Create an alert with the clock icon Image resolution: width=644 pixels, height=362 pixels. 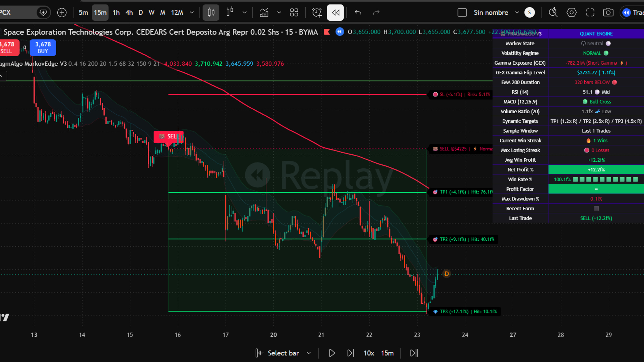point(317,13)
